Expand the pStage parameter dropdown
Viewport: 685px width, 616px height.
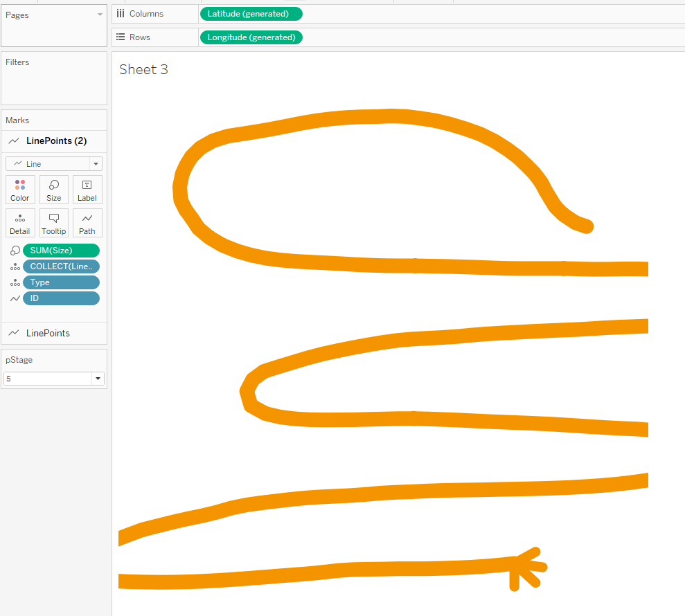coord(97,379)
